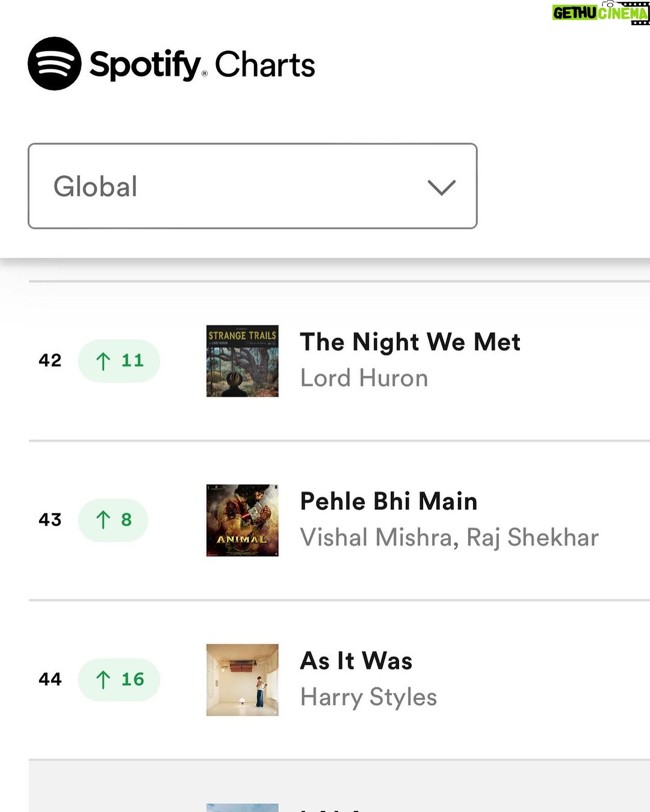Click the Gethu Cinema watermark logo

click(x=601, y=13)
